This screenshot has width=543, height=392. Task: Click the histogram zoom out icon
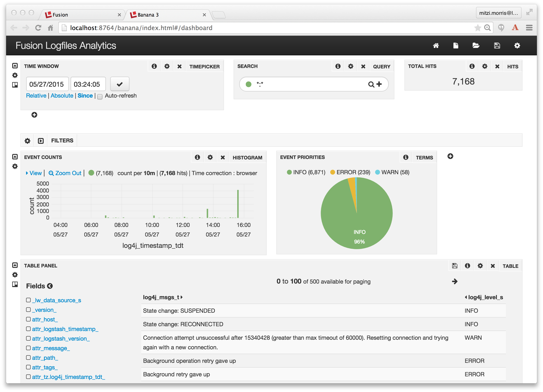51,173
